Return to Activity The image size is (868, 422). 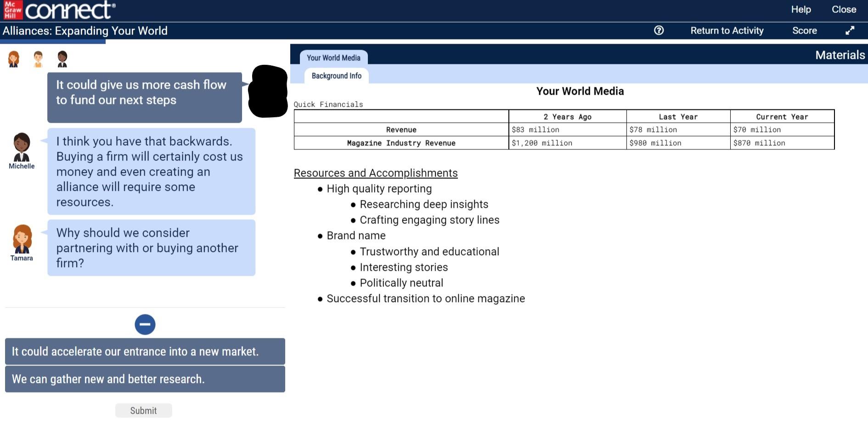[x=727, y=30]
